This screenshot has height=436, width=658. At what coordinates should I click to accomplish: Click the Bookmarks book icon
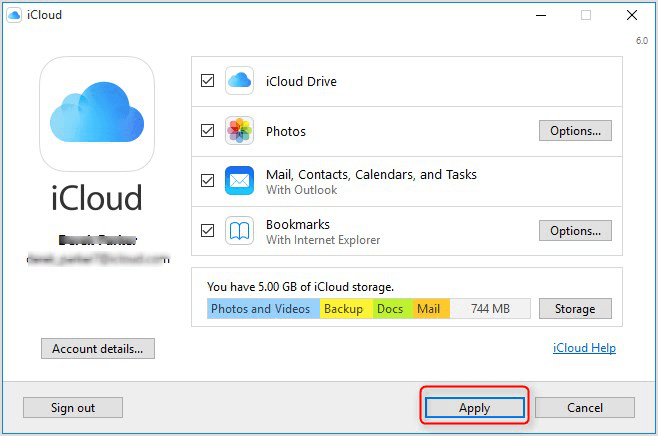239,231
